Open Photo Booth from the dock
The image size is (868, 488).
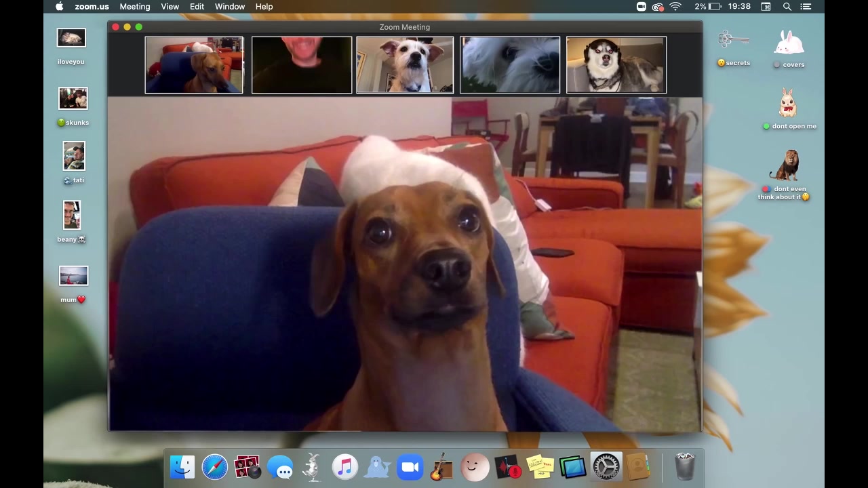(247, 467)
